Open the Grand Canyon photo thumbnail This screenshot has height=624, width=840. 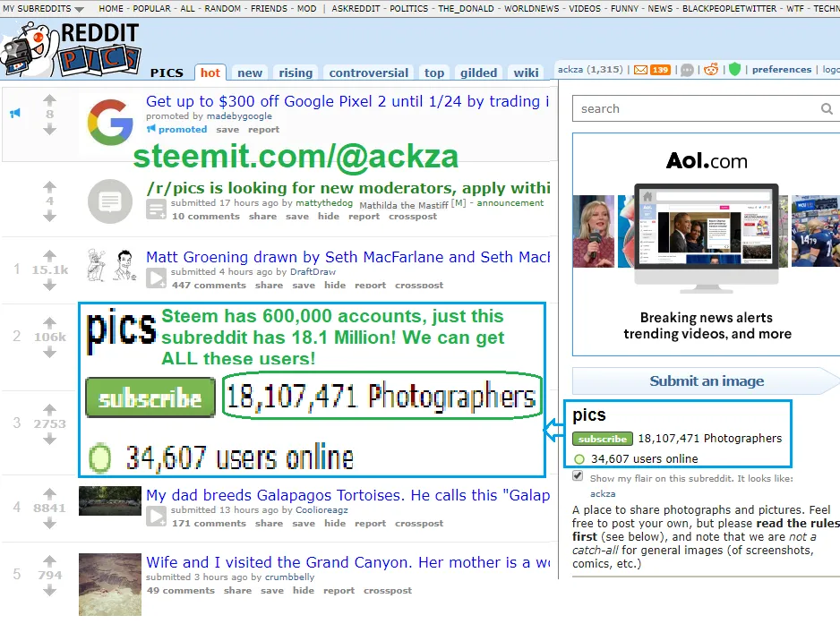coord(110,585)
